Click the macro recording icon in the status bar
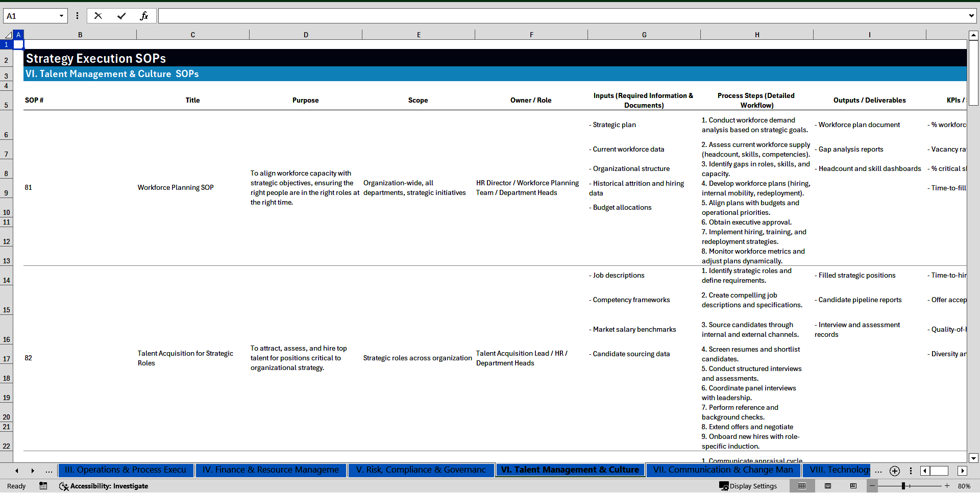Image resolution: width=980 pixels, height=493 pixels. click(43, 486)
